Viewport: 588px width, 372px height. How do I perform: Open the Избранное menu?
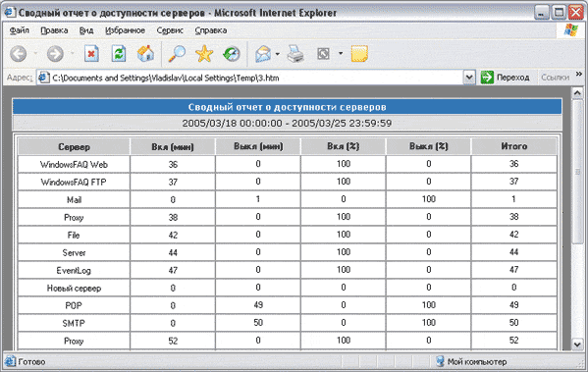coord(125,30)
